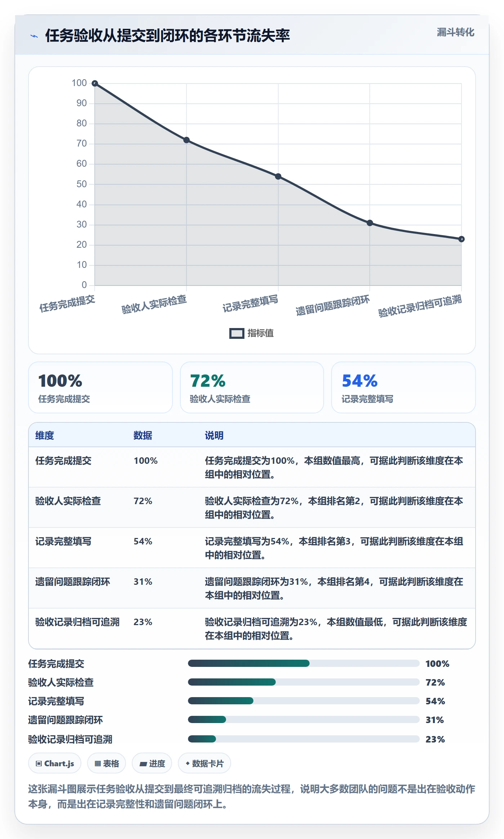This screenshot has width=504, height=839.
Task: Click the lightning icon beside the page title
Action: 34,36
